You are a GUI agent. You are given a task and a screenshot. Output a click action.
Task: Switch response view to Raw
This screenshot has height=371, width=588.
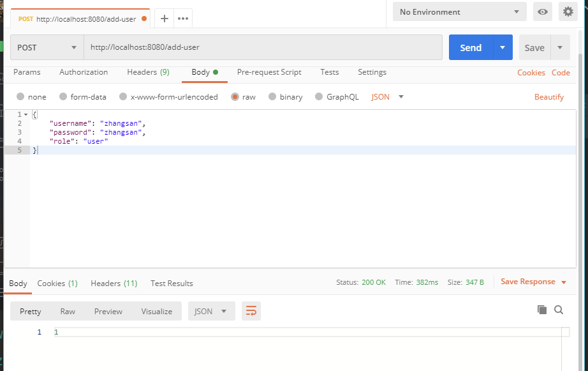pyautogui.click(x=68, y=311)
